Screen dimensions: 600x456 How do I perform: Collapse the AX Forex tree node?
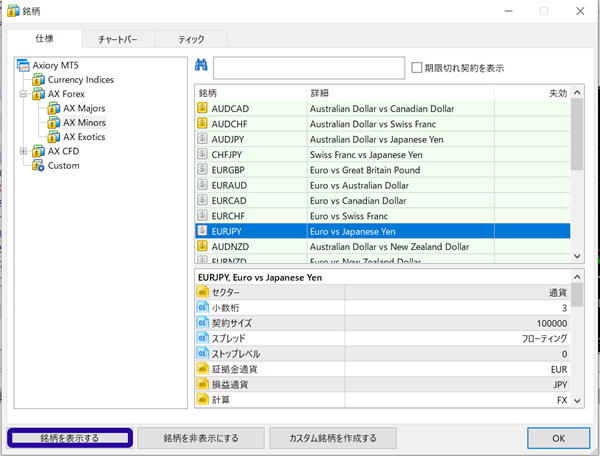(x=23, y=94)
